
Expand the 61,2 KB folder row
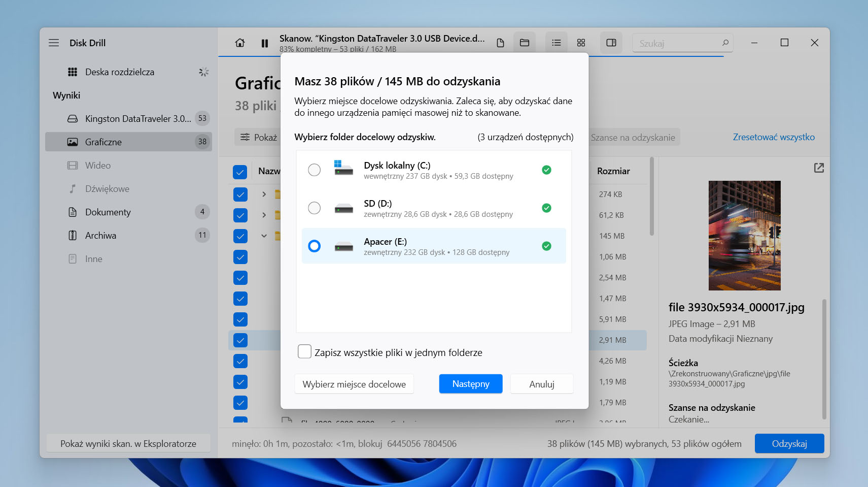pyautogui.click(x=264, y=215)
